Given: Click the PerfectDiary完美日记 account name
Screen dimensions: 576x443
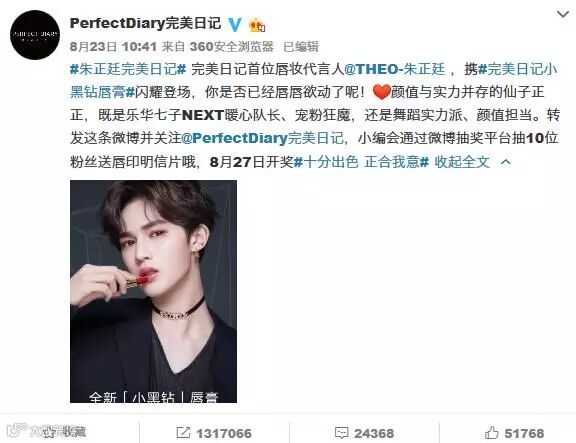Looking at the screenshot, I should point(145,24).
